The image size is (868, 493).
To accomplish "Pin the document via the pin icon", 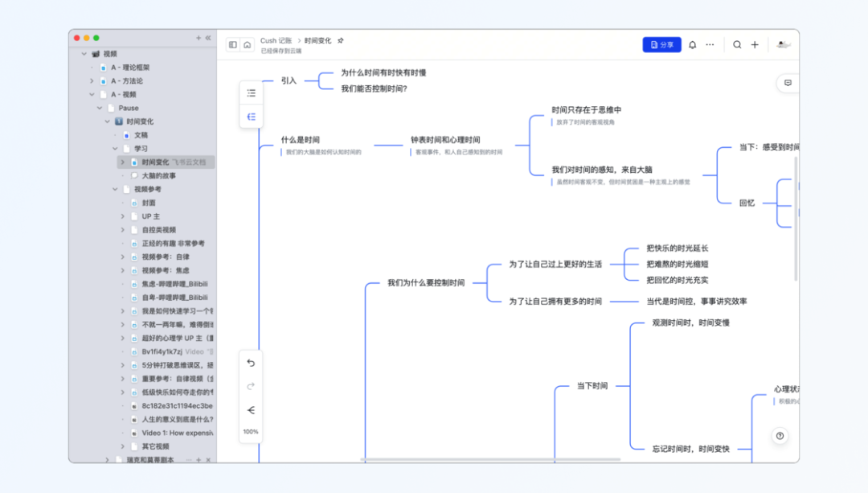I will [341, 40].
